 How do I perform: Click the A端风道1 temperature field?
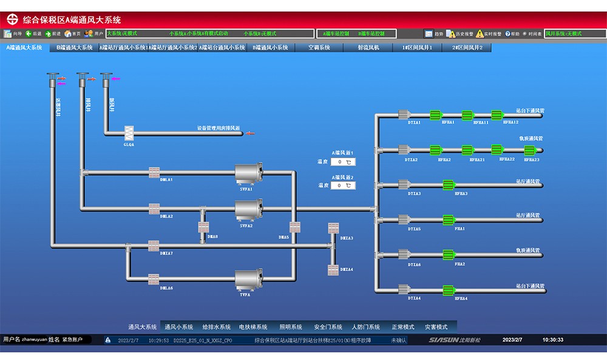(x=343, y=162)
